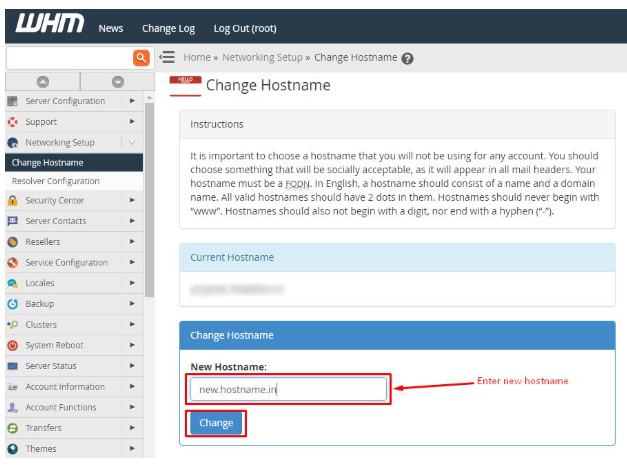Screen dimensions: 627x467
Task: Click the Backup icon
Action: click(12, 304)
